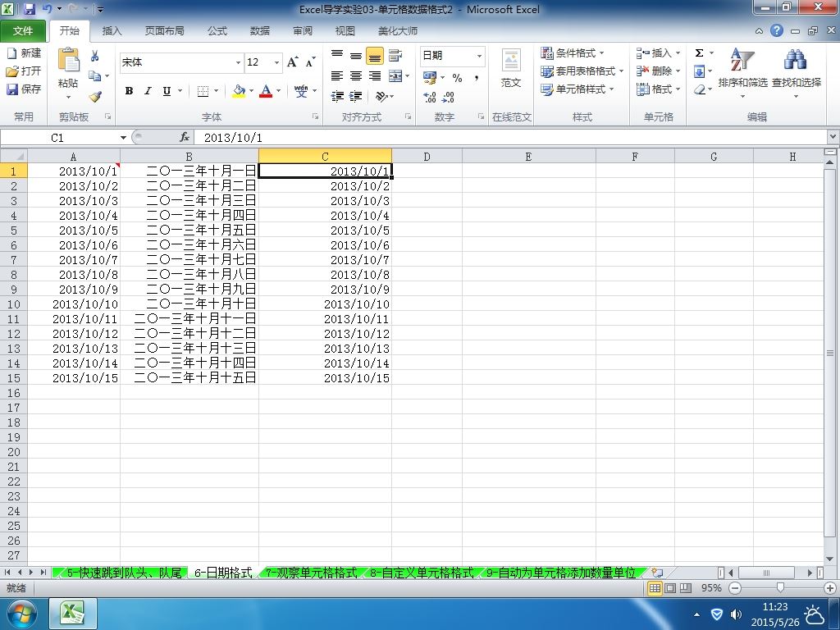Viewport: 840px width, 630px height.
Task: Click 删除 in the 单元格 group
Action: pyautogui.click(x=659, y=71)
